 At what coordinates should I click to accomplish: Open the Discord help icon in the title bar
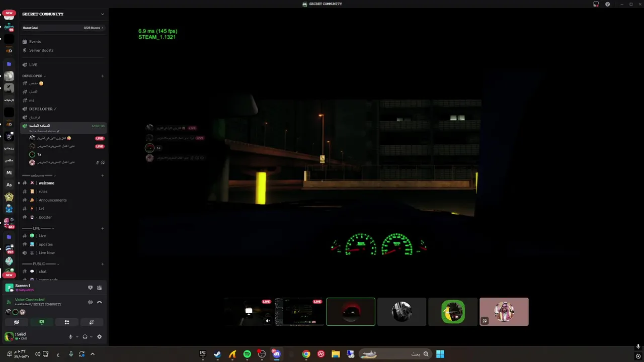coord(607,4)
